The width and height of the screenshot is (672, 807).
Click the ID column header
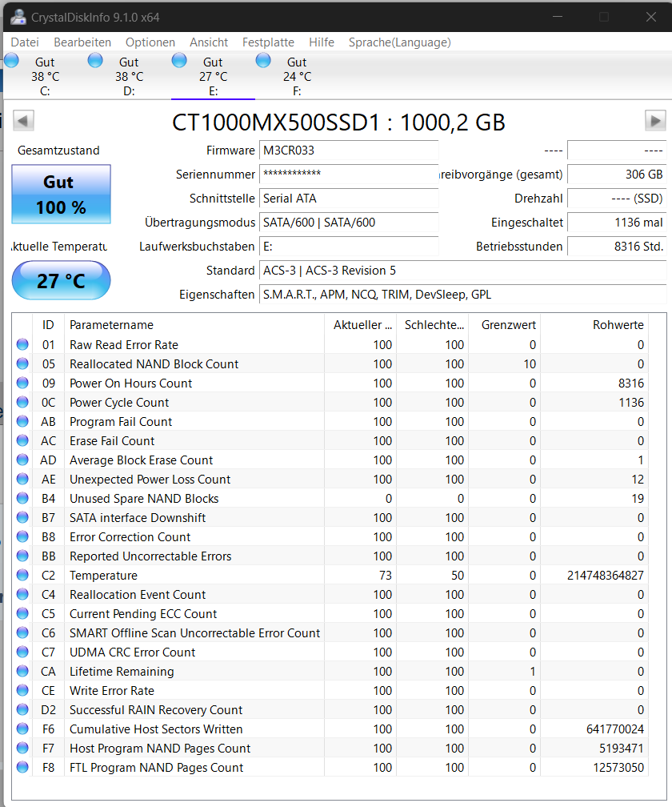(48, 325)
